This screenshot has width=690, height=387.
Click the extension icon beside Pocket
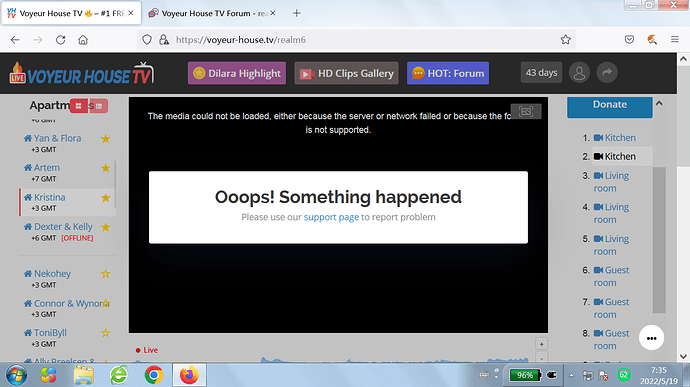tap(652, 40)
